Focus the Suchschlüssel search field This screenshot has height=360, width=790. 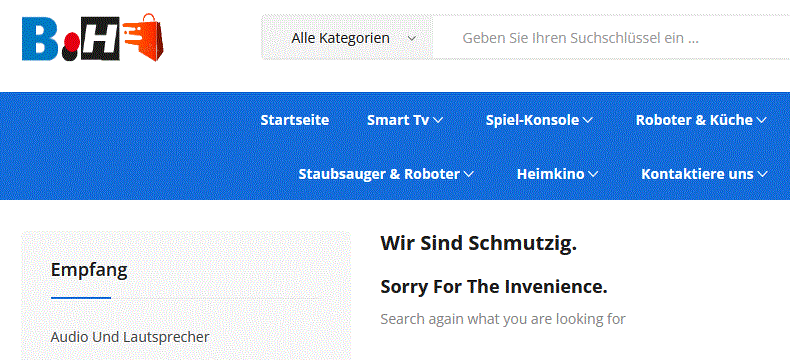pos(611,38)
